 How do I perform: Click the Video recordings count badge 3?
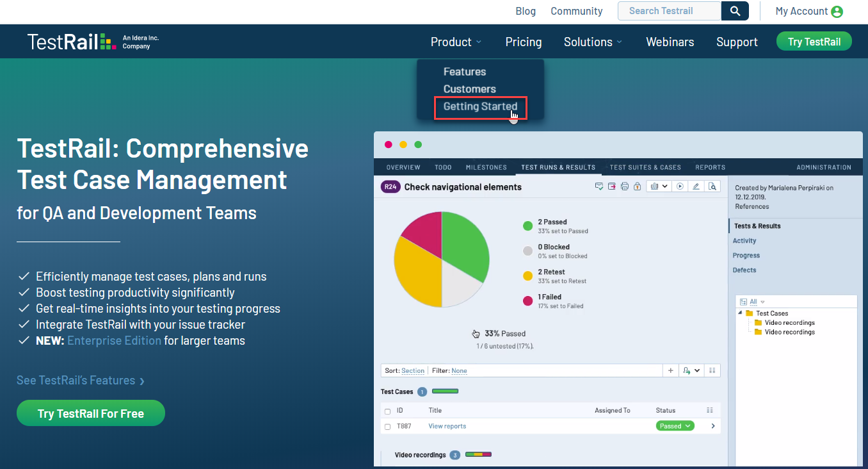tap(455, 455)
